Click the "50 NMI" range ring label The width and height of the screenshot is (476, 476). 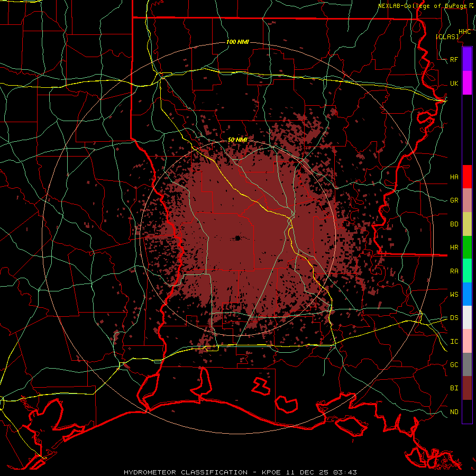[237, 140]
